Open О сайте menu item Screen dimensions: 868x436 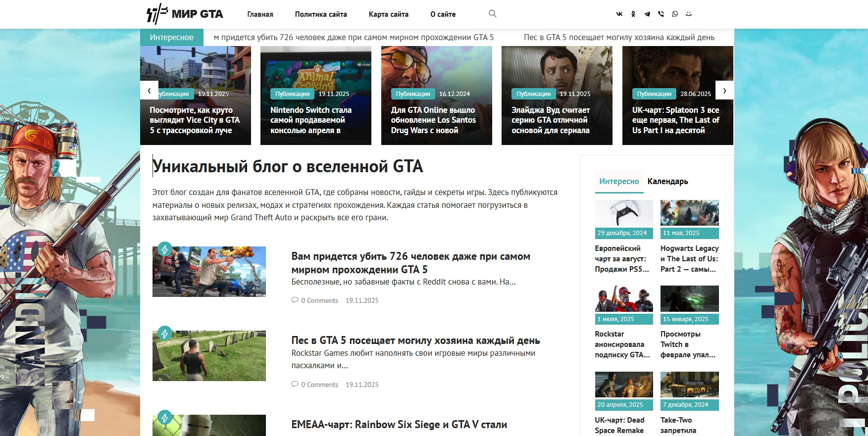pyautogui.click(x=443, y=14)
